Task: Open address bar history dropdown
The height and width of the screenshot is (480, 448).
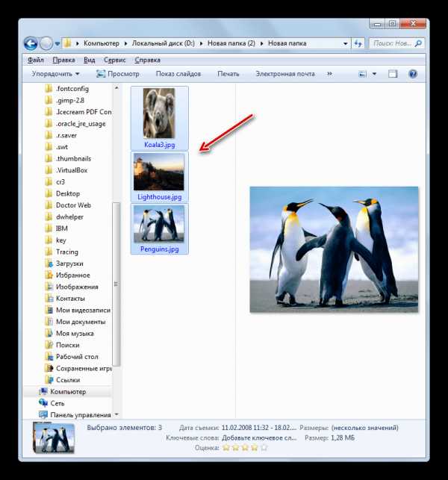Action: click(346, 43)
